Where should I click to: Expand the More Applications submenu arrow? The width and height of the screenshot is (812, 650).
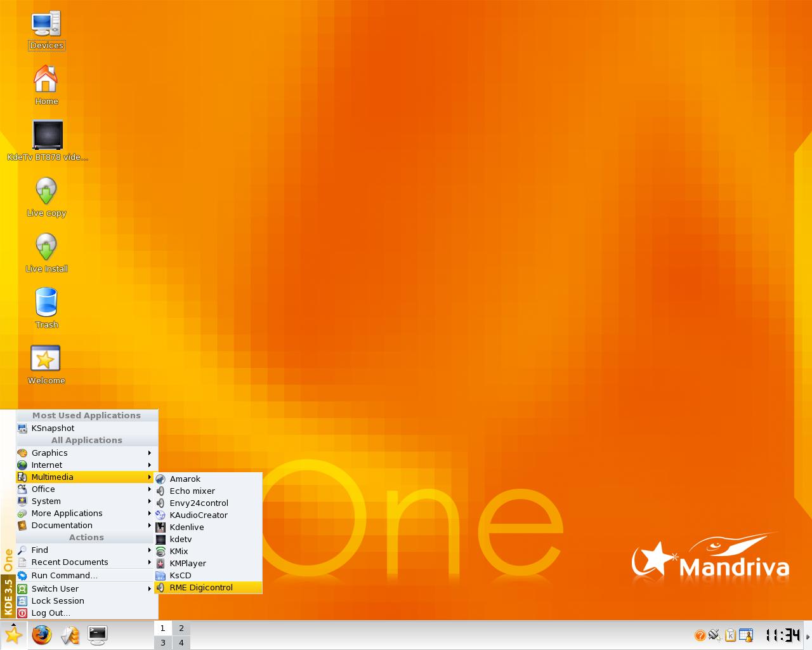coord(150,514)
